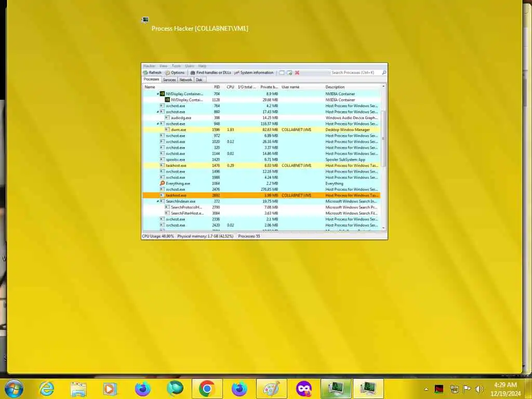This screenshot has height=399, width=532.
Task: Click the Spooler SubSystem App description
Action: pyautogui.click(x=345, y=159)
